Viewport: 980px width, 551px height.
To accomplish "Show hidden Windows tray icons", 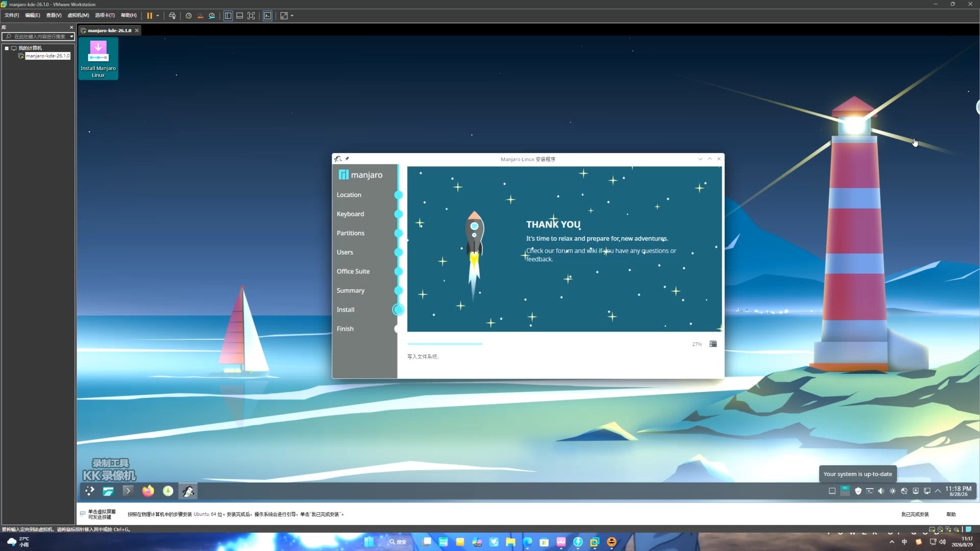I will click(892, 542).
